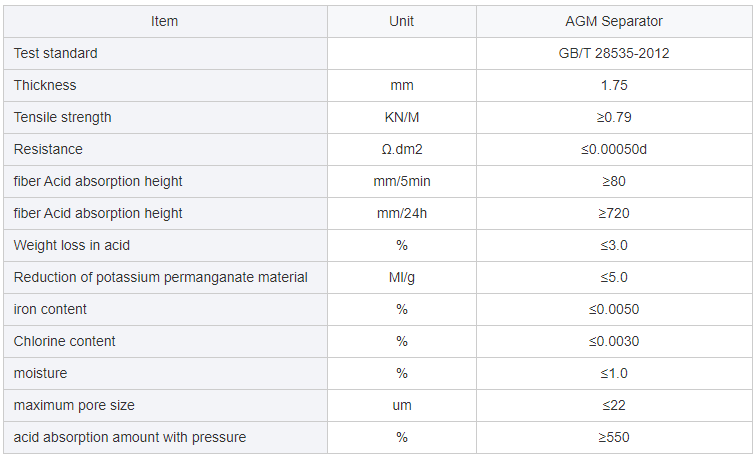This screenshot has height=459, width=755.
Task: Select the "Thickness" row label
Action: coord(45,85)
